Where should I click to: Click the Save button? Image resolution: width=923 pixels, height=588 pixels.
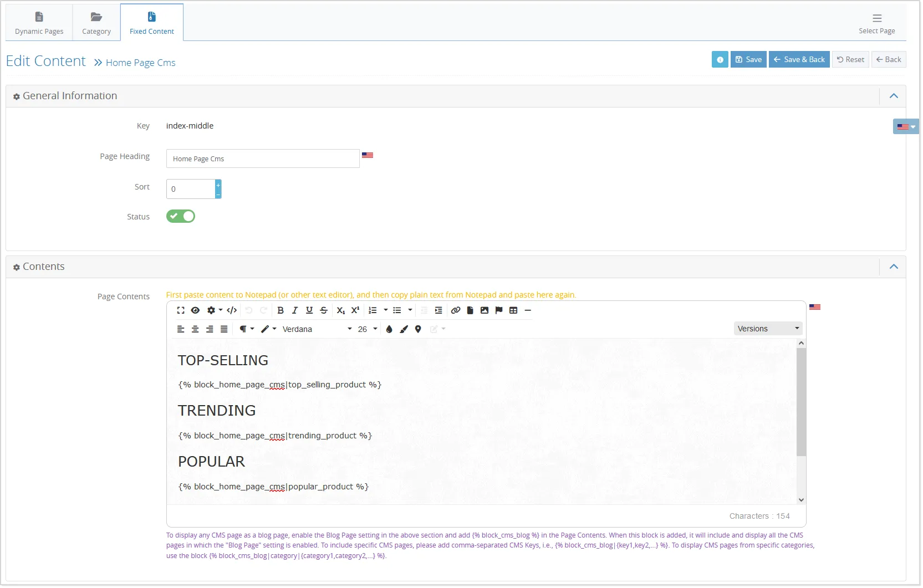click(748, 60)
